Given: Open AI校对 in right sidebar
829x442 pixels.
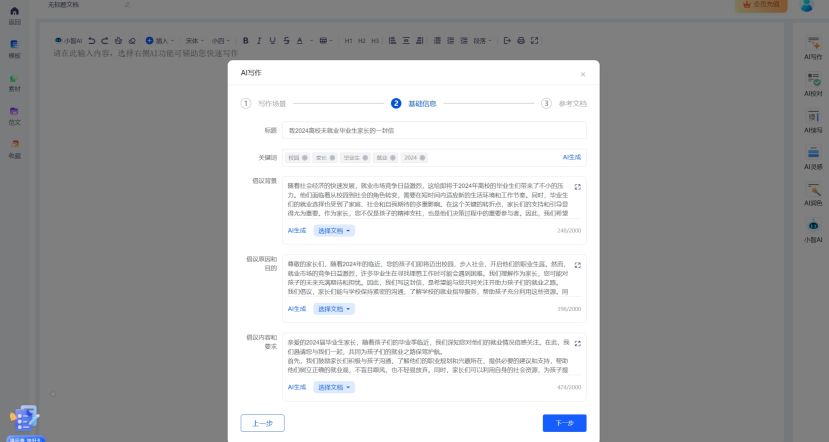Looking at the screenshot, I should coord(813,85).
